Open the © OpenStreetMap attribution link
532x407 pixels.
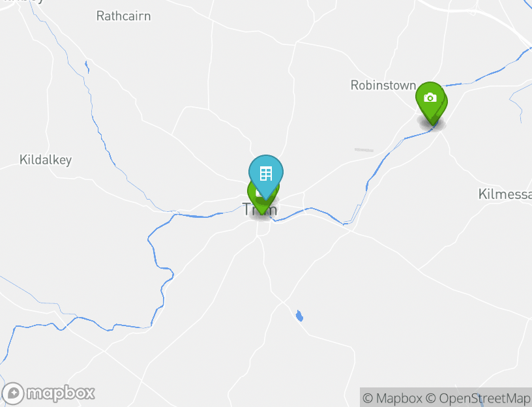[x=478, y=398]
